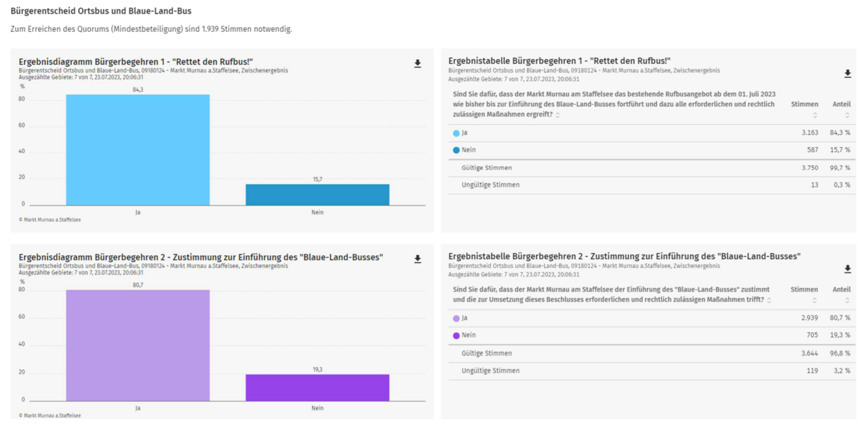Sort Blaue-Land-Bus table by Anteil column
868x428 pixels.
847,300
